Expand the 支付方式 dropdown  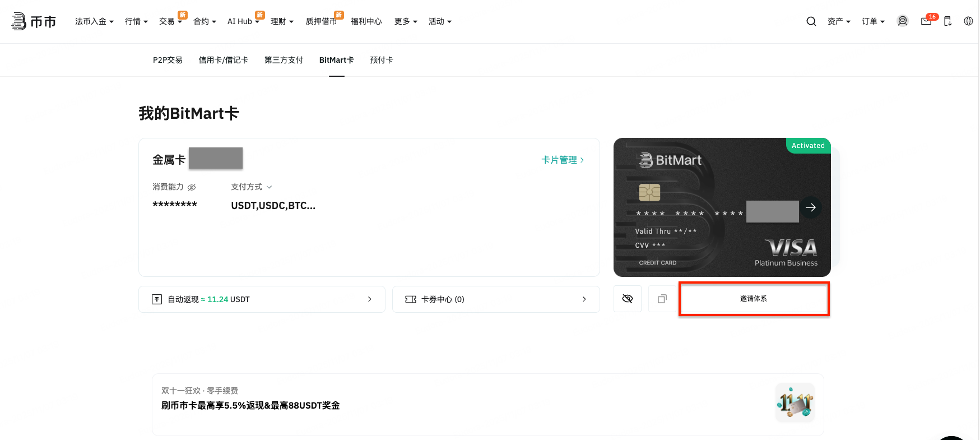point(251,187)
